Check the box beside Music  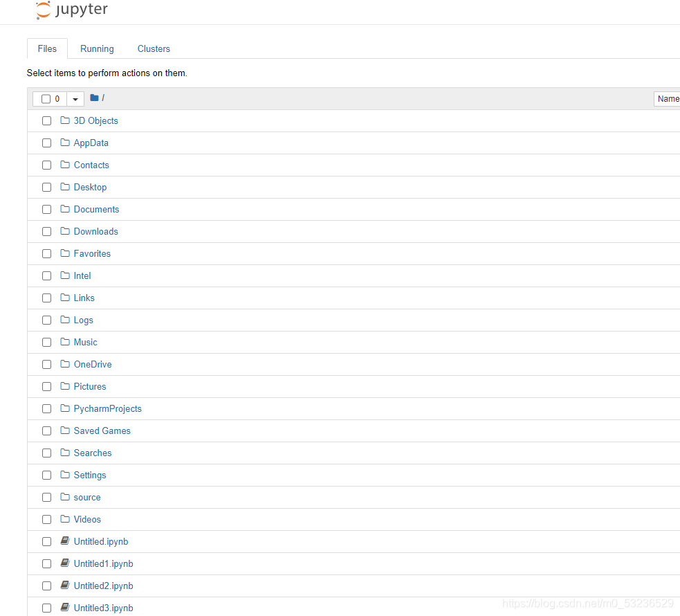pos(47,342)
